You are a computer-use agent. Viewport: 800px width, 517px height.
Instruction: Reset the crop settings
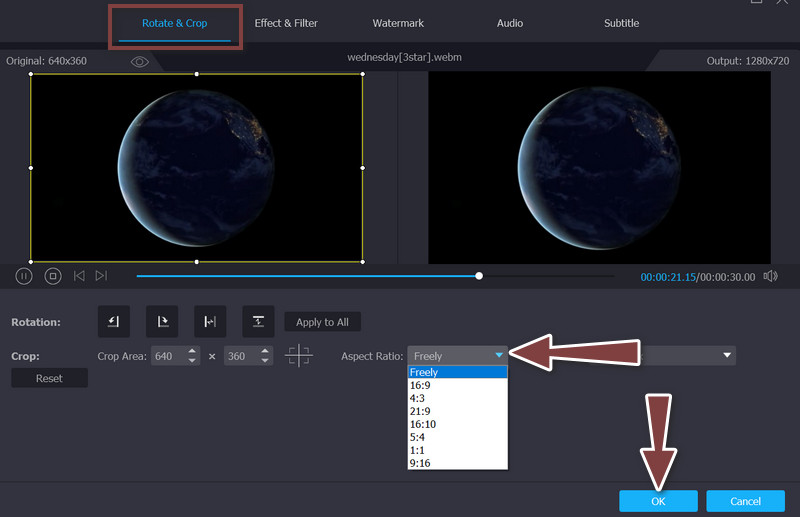pos(49,378)
